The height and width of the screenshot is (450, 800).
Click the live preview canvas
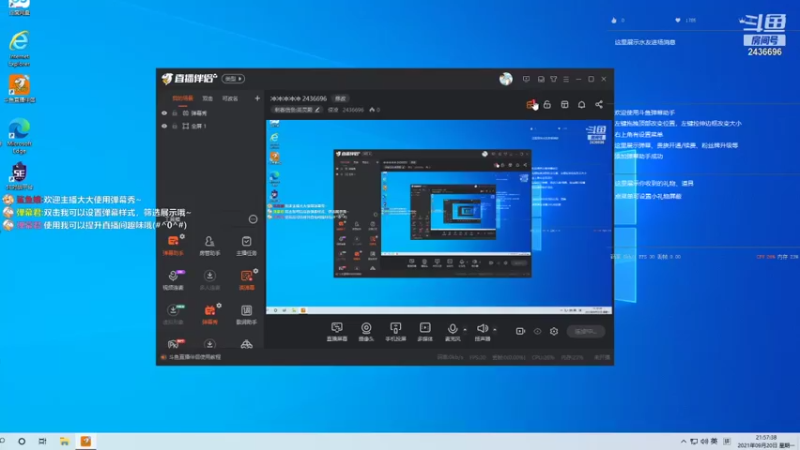439,217
